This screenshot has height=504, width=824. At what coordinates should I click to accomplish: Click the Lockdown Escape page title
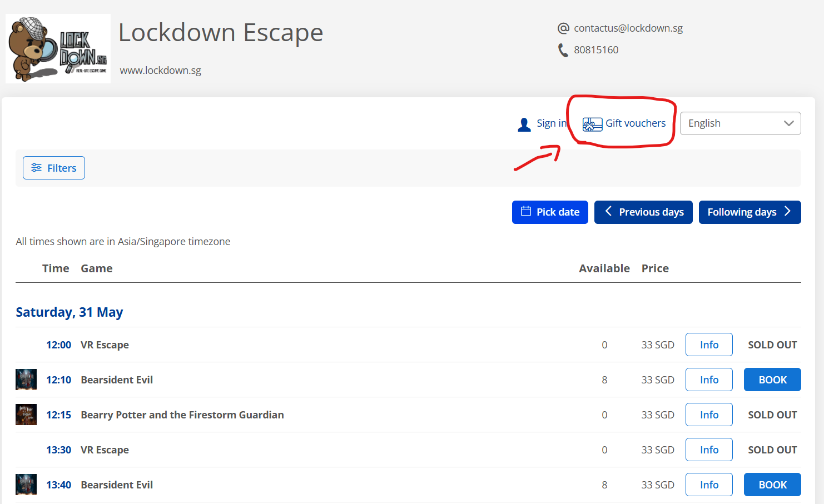221,32
